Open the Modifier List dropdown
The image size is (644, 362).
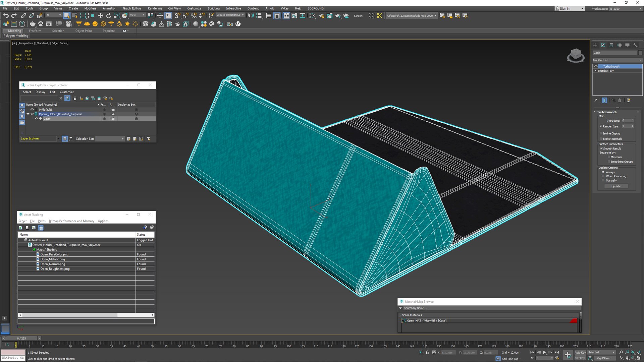pos(617,60)
